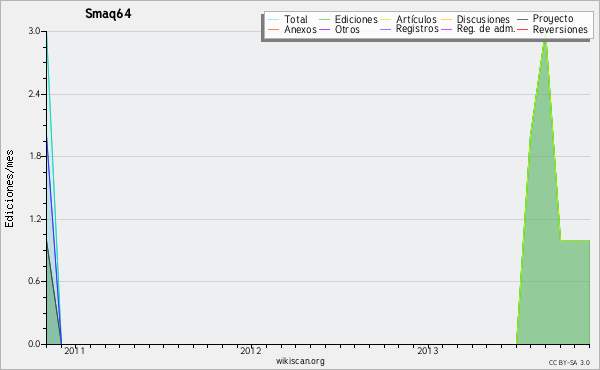This screenshot has width=600, height=370.
Task: Click the Otros purple line swatch
Action: [324, 29]
